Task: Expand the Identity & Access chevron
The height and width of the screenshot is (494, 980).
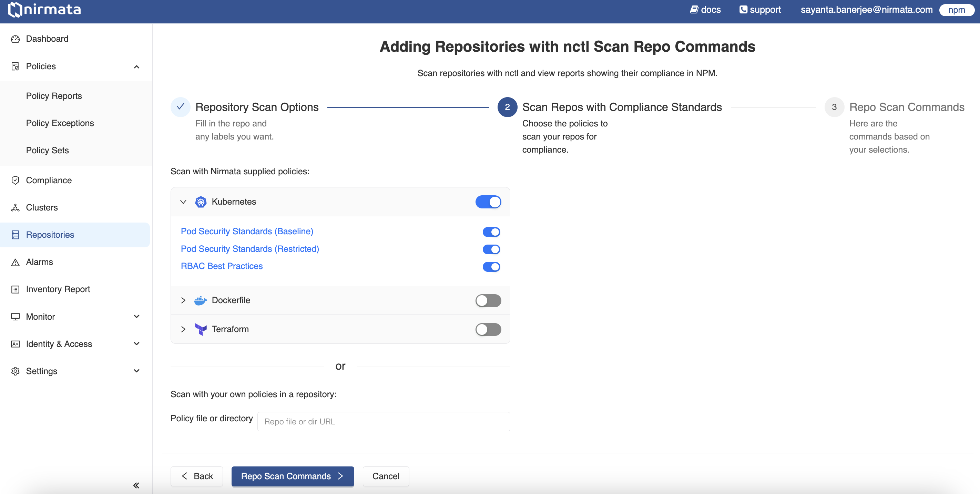Action: tap(136, 344)
